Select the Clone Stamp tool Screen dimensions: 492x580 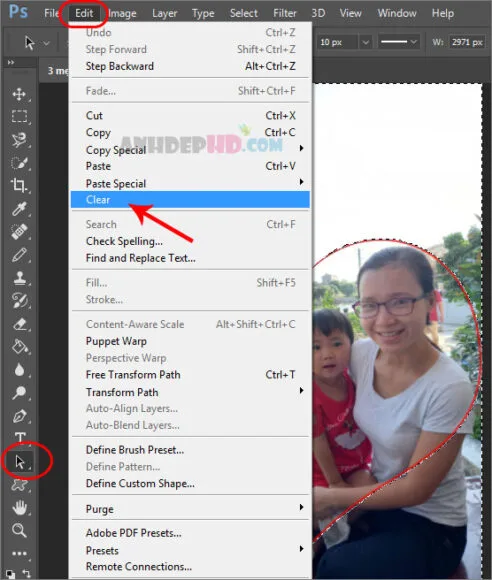coord(19,278)
